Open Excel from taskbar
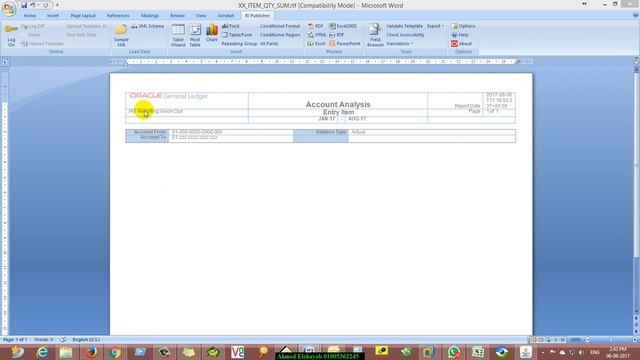This screenshot has width=640, height=360. pos(478,352)
